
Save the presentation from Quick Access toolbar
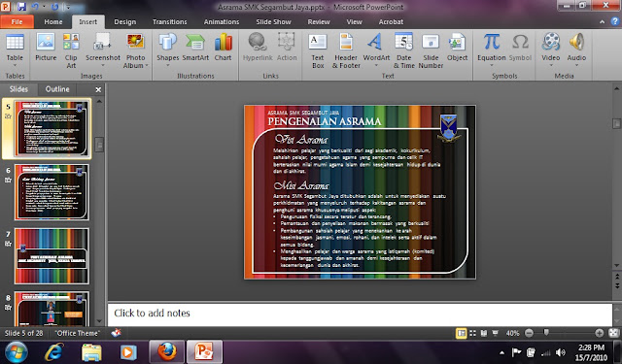pyautogui.click(x=21, y=7)
